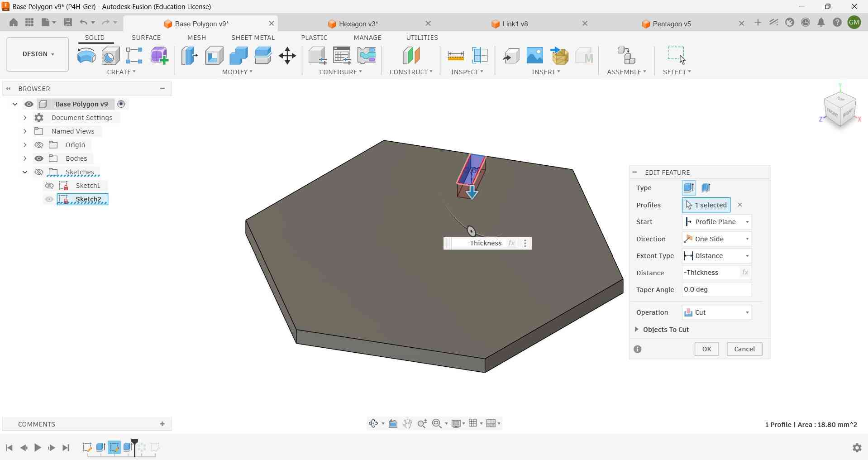Open the Job Status clock icon
Screen dimensions: 868x460
pos(806,22)
